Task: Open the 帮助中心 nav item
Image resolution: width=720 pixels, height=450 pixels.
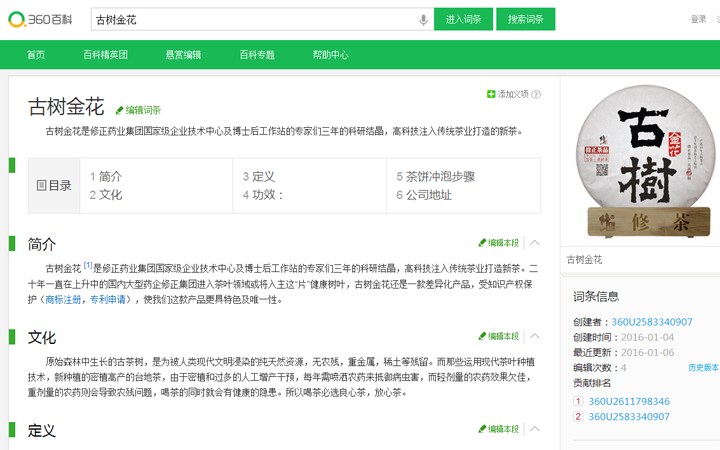Action: 331,55
